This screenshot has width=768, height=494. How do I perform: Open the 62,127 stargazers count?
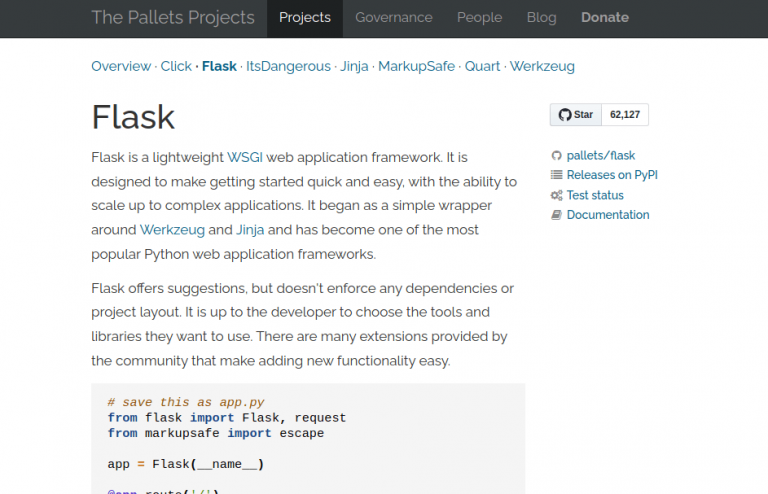[625, 115]
